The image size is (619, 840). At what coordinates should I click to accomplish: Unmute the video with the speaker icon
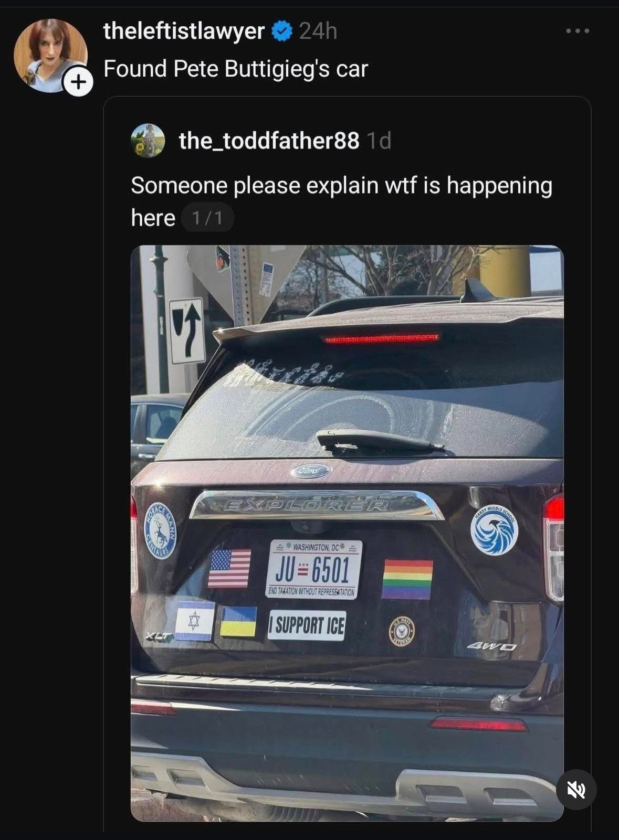coord(576,789)
